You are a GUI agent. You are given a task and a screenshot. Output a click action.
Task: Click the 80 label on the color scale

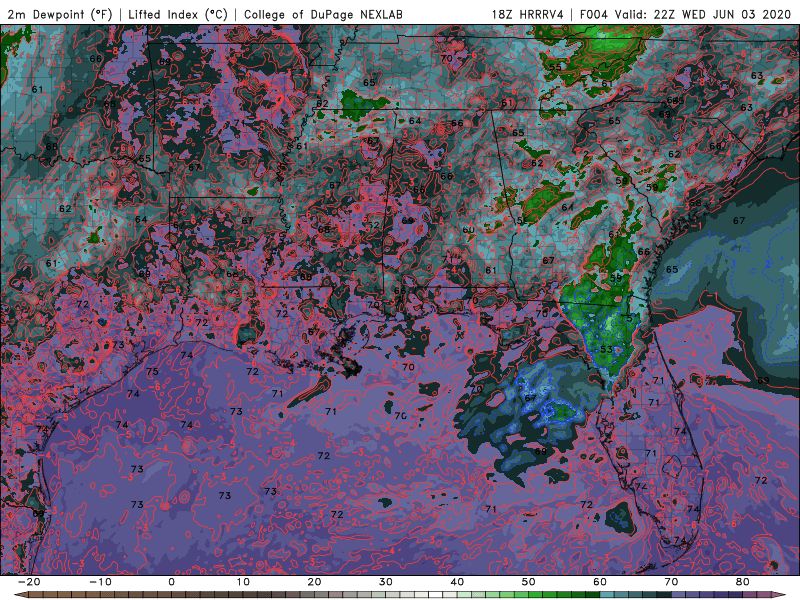[743, 582]
